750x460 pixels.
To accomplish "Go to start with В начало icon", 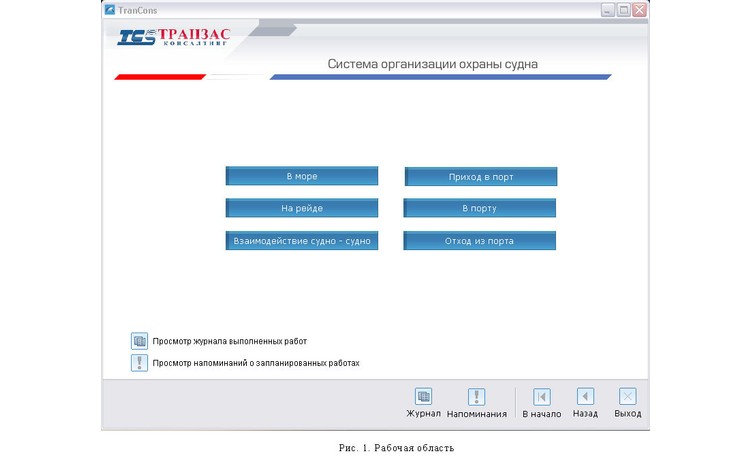I will click(x=541, y=397).
